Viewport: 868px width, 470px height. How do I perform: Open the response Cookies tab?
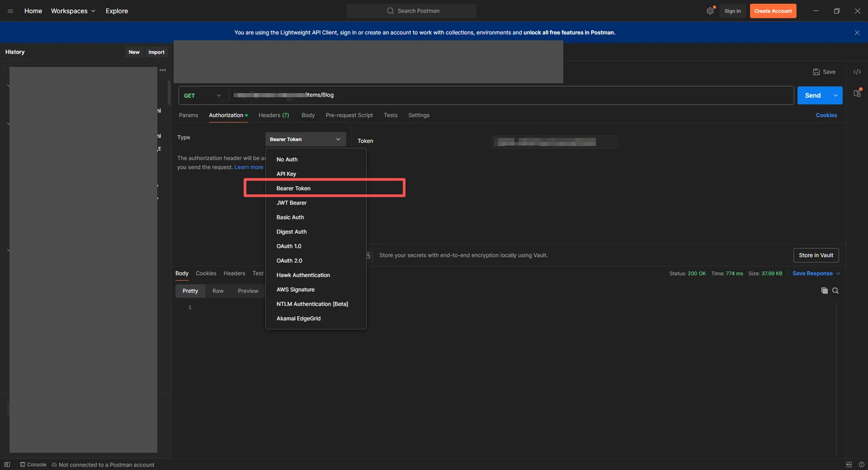[206, 274]
